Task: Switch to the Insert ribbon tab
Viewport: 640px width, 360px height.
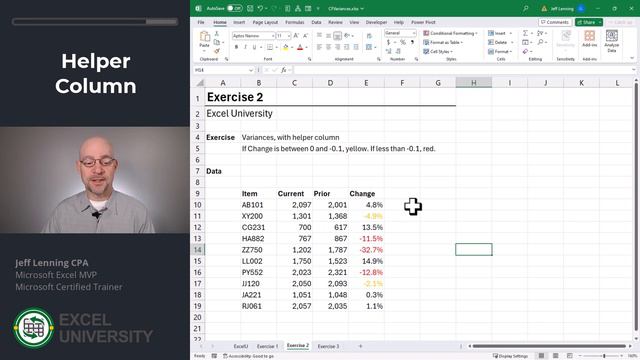Action: [x=239, y=22]
